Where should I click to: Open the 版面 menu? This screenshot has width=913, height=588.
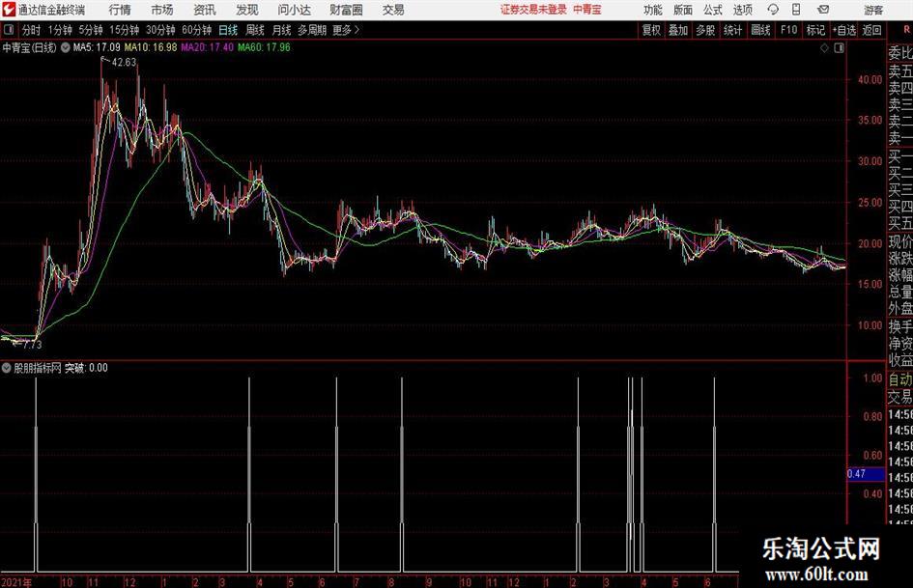[x=683, y=10]
